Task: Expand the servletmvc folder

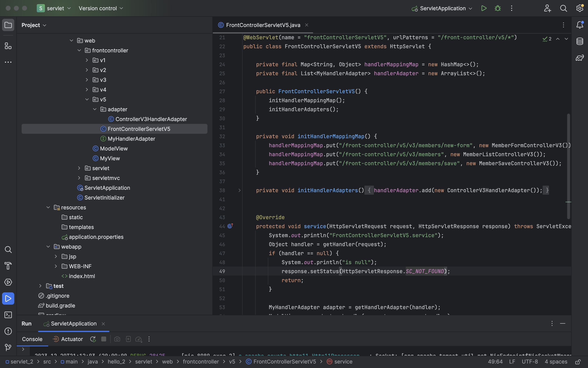Action: [x=79, y=178]
